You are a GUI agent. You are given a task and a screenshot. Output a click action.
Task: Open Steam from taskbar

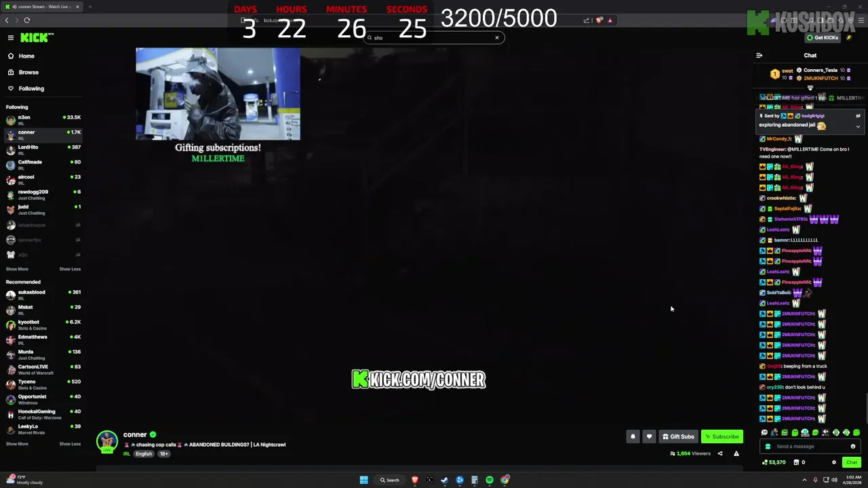[x=445, y=480]
